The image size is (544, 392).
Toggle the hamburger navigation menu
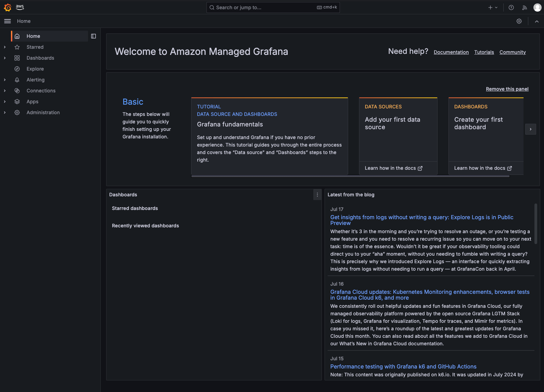pos(8,21)
